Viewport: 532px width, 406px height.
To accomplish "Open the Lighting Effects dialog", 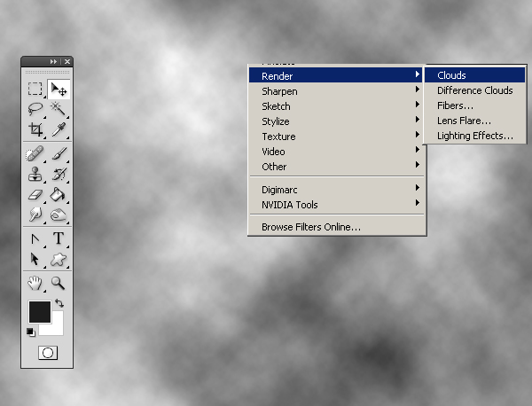I will point(474,136).
